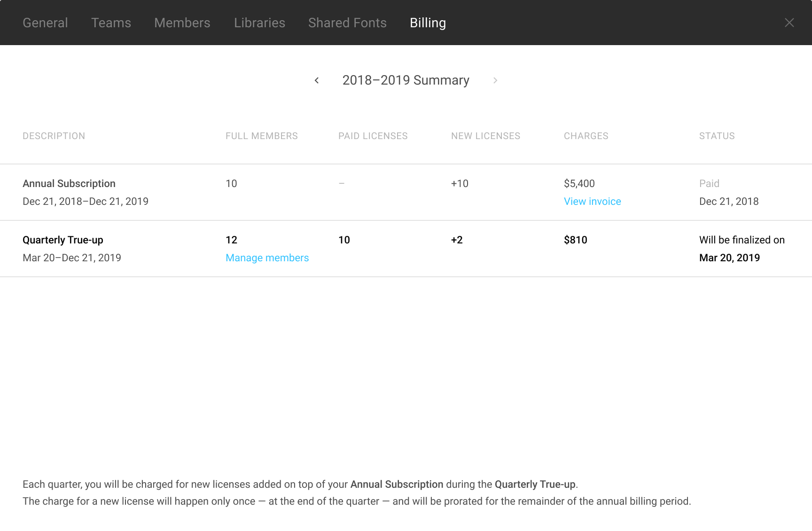Select the Annual Subscription row title
The height and width of the screenshot is (531, 812).
point(69,183)
